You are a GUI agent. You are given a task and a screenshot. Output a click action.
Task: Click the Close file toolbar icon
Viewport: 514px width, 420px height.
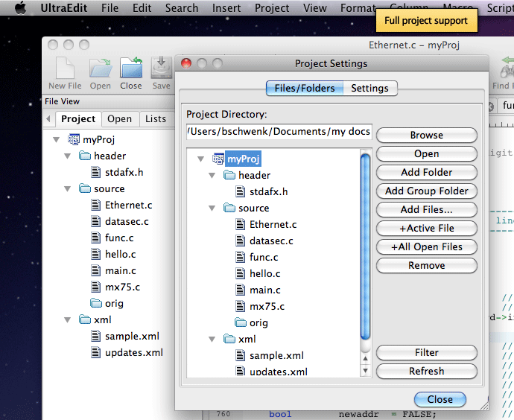point(131,68)
